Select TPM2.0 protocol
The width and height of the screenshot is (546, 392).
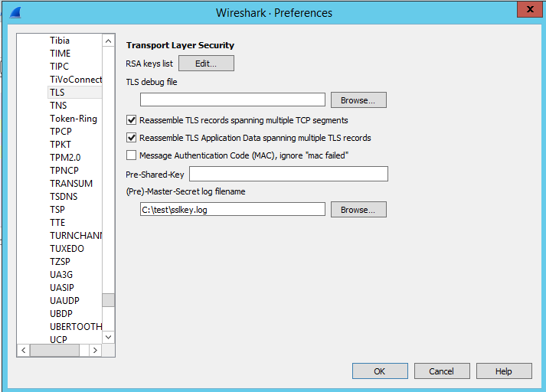65,158
